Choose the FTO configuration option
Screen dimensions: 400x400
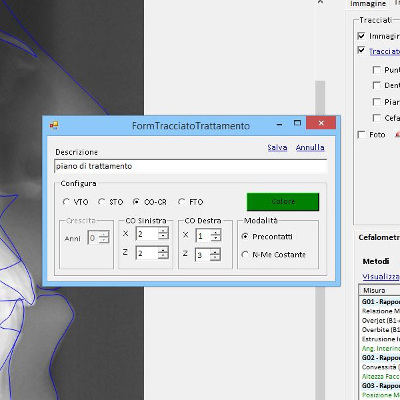pyautogui.click(x=181, y=202)
